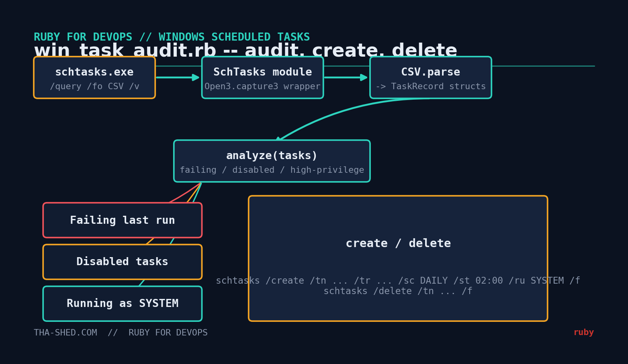Select the Disabled tasks box
Viewport: 628px width, 364px height.
(x=123, y=262)
